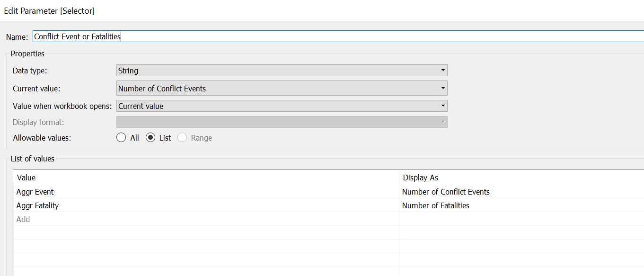This screenshot has width=644, height=276.
Task: Click the Value column header
Action: coord(26,178)
